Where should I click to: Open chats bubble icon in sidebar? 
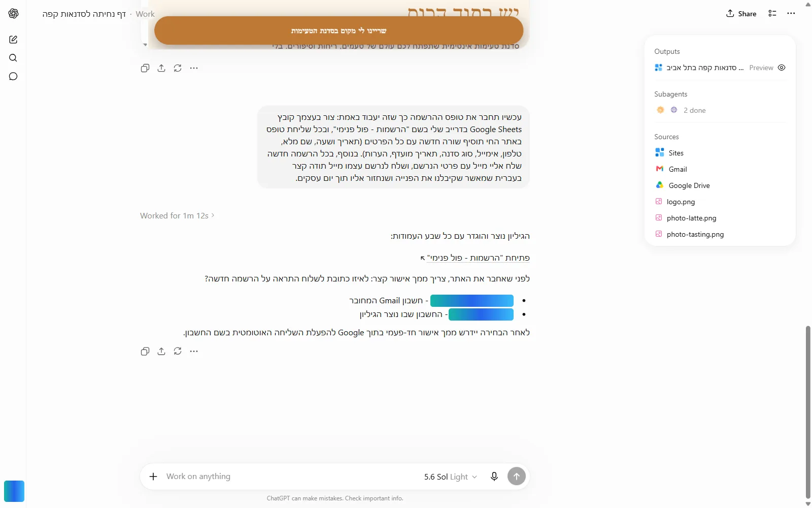[x=13, y=76]
